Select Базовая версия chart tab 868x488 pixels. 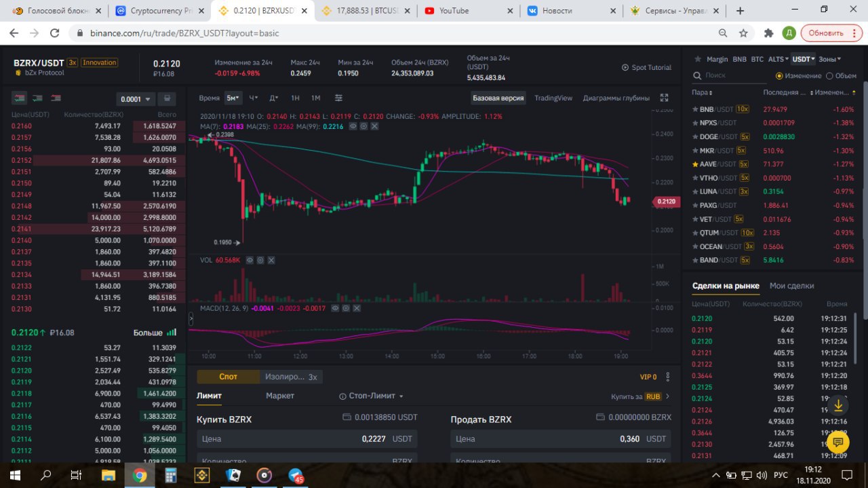pos(498,98)
